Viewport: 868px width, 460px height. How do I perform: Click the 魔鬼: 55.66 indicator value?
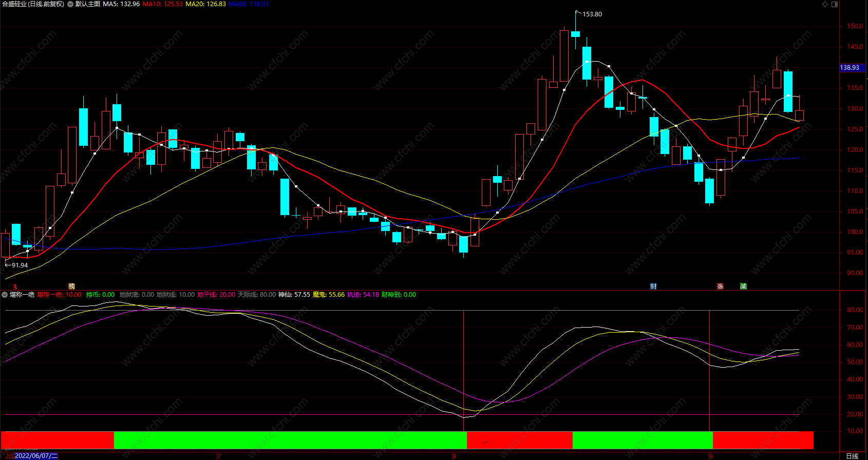[329, 295]
